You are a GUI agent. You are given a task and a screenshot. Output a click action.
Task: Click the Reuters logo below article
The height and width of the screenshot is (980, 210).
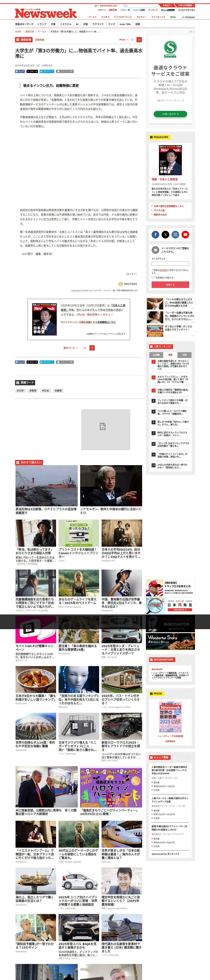tap(128, 284)
